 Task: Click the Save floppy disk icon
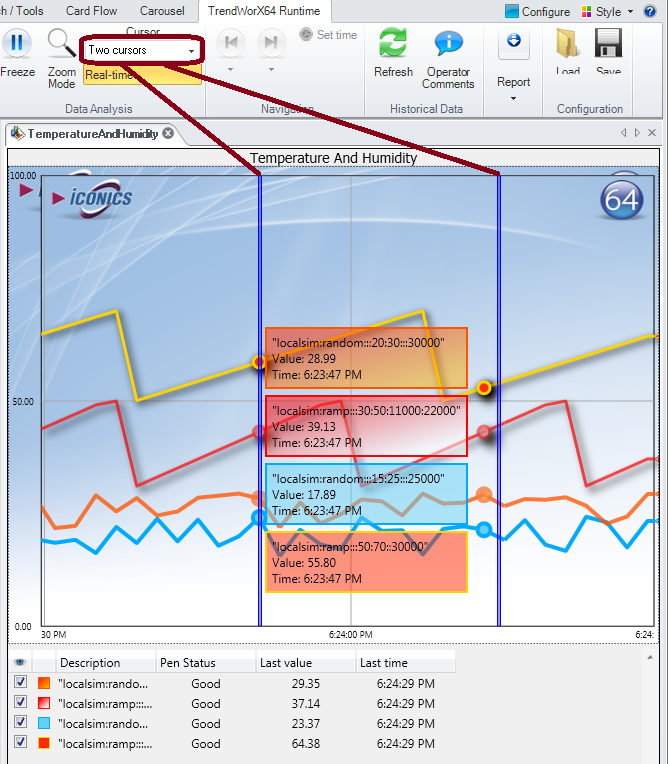(x=608, y=45)
